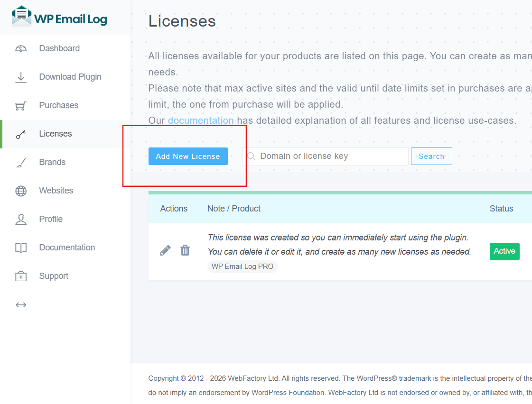Click the Purchases cart icon
532x404 pixels.
[21, 105]
